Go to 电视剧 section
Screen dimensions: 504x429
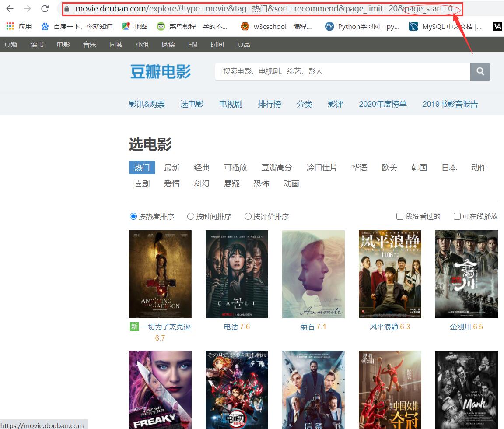click(231, 104)
